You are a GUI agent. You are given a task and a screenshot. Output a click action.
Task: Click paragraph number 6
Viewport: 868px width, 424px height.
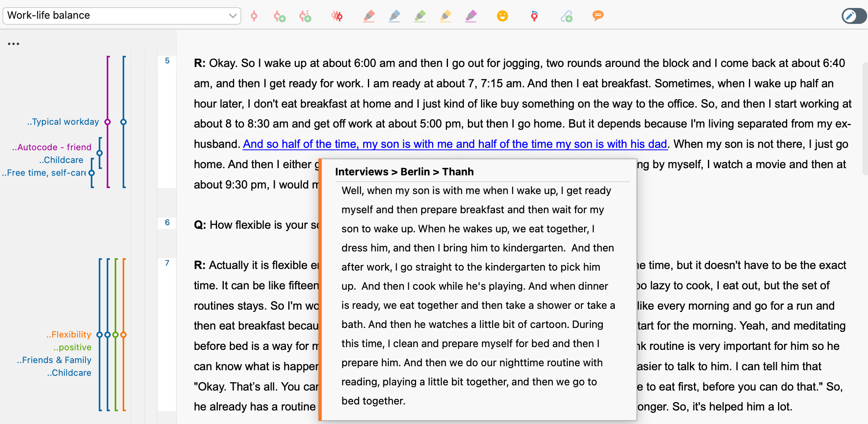point(167,222)
